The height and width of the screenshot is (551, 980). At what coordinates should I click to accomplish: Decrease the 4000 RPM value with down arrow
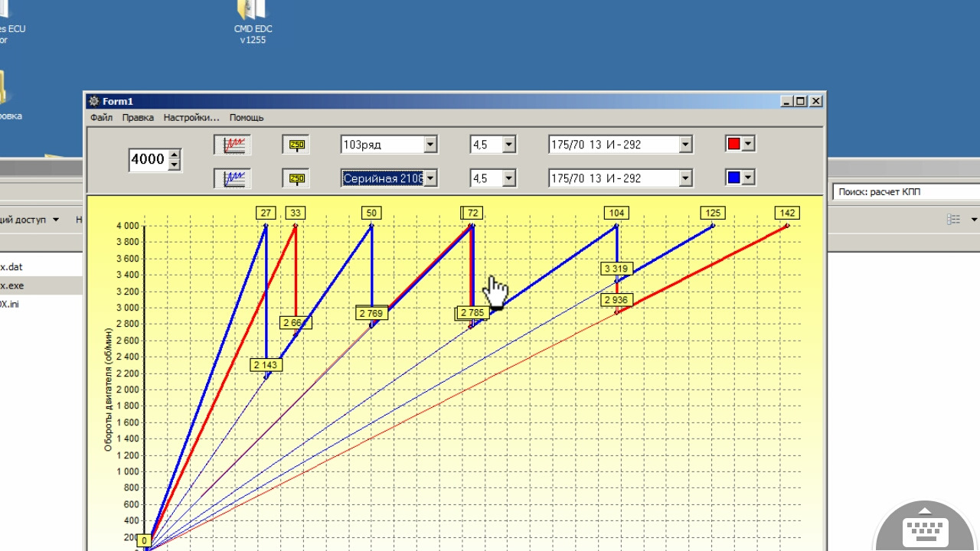coord(175,165)
